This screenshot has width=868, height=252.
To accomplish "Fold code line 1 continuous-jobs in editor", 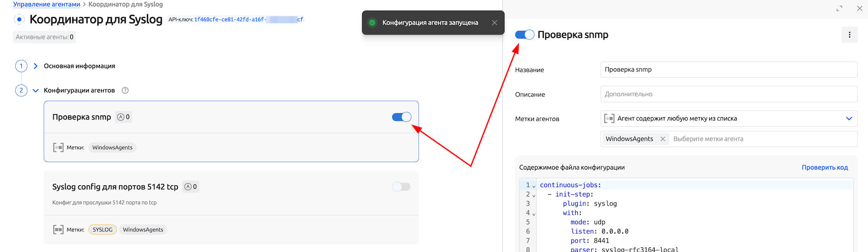I will [534, 186].
